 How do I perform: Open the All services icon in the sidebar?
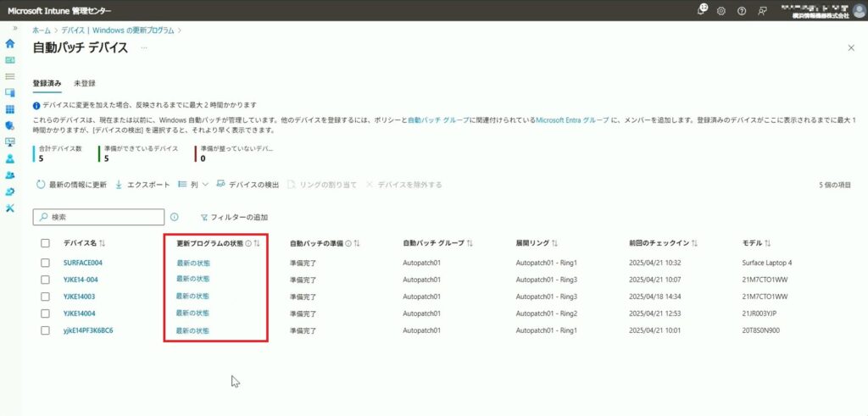[x=9, y=76]
